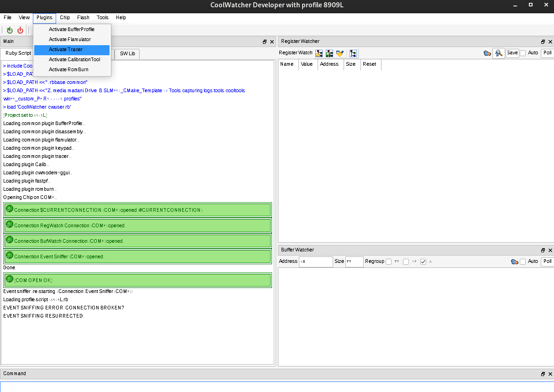This screenshot has height=392, width=554.
Task: Check the Regroup 32 checkbox
Action: tap(388, 261)
